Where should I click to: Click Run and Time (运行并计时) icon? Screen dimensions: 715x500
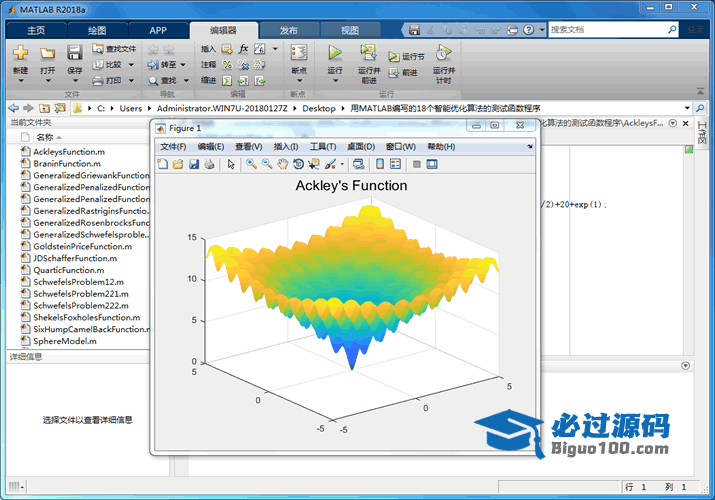pyautogui.click(x=443, y=53)
